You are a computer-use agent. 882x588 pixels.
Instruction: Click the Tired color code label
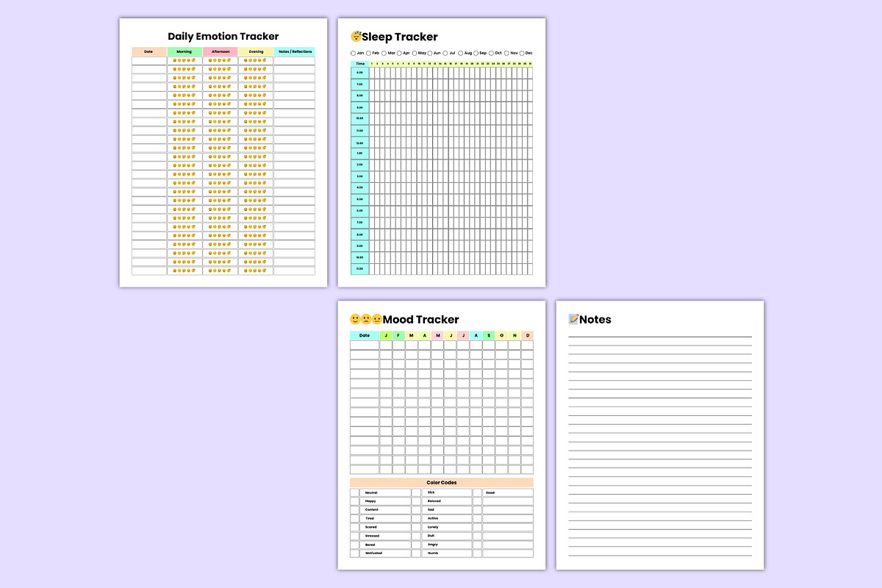(x=370, y=518)
